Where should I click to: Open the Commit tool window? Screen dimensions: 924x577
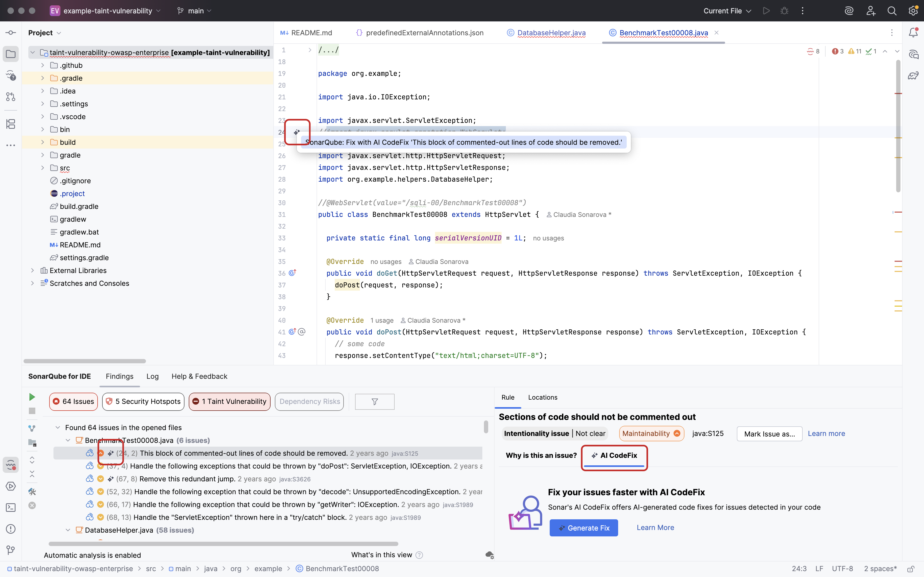pyautogui.click(x=11, y=32)
